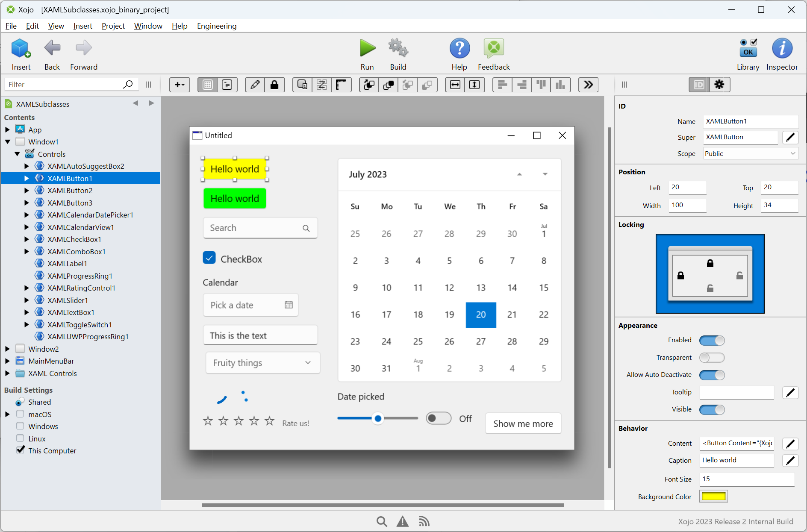
Task: Click the padlock lock toolbar icon
Action: (275, 85)
